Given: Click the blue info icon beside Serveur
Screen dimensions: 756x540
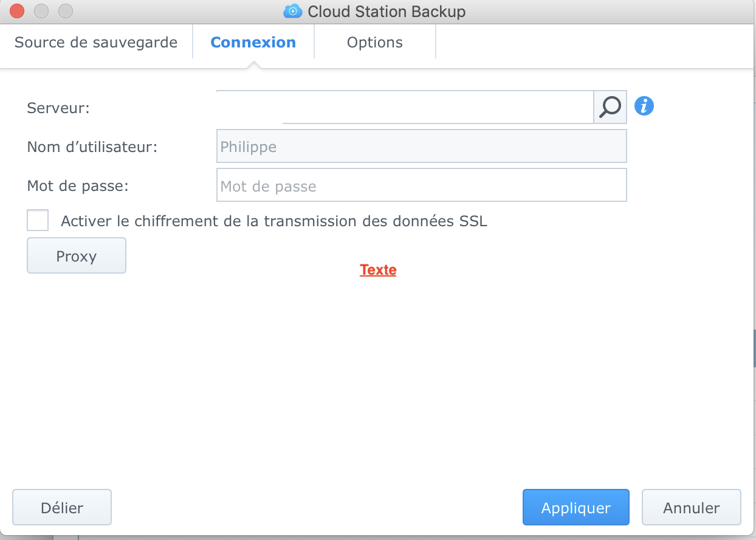Looking at the screenshot, I should click(x=644, y=106).
